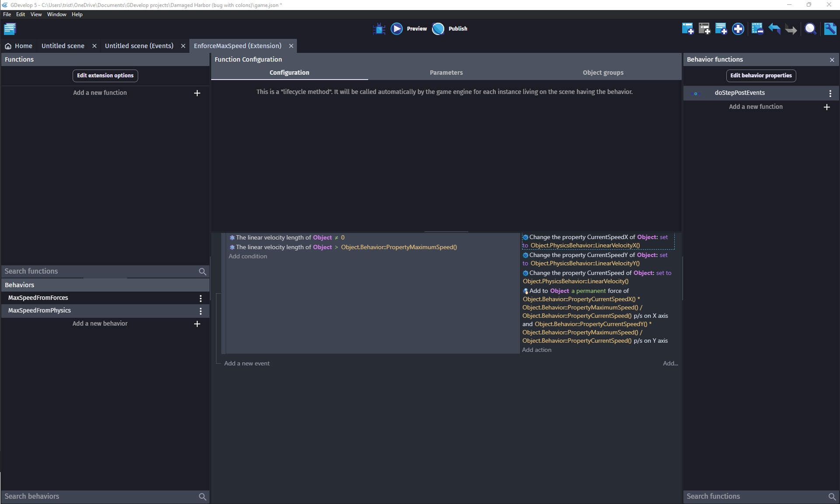Switch to the Parameters tab
The height and width of the screenshot is (504, 840).
(x=446, y=73)
